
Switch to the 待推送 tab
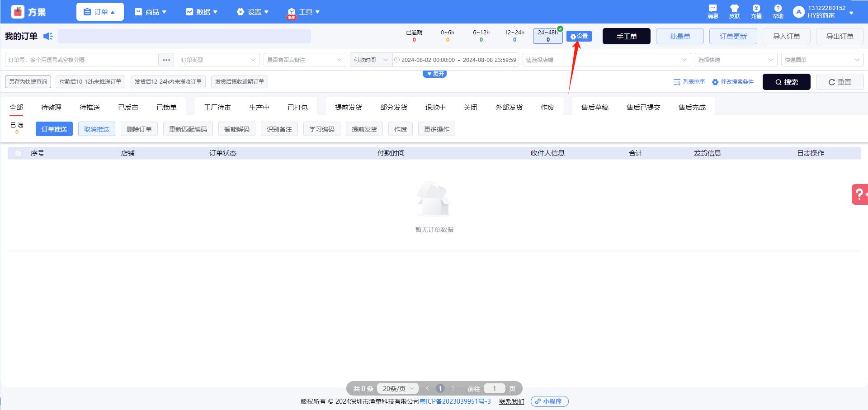coord(90,107)
